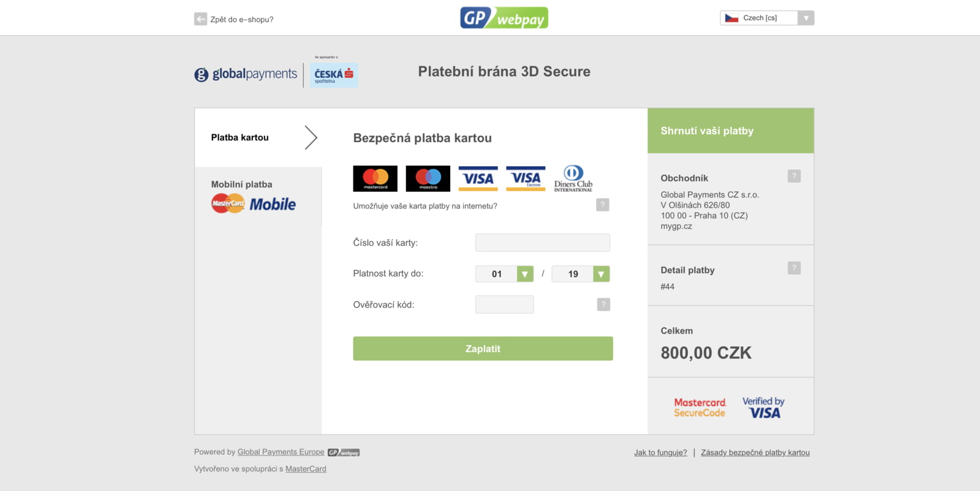Open help icon for internet payments question
980x491 pixels.
603,205
